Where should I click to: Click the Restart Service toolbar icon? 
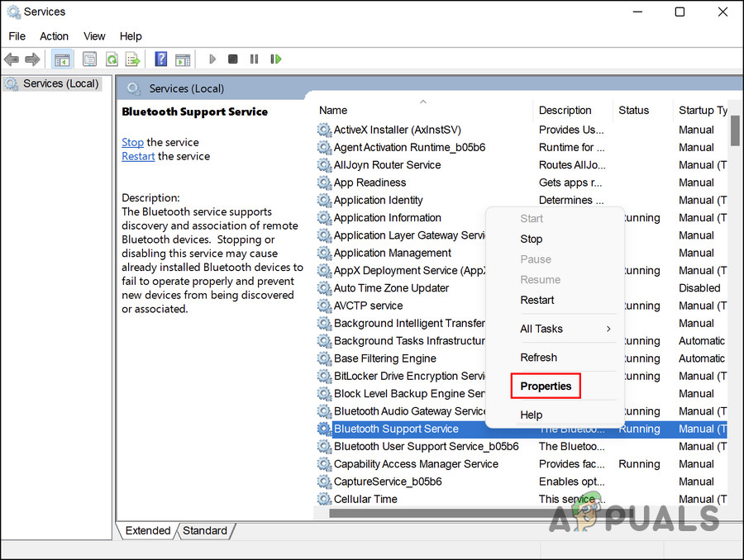pos(275,59)
